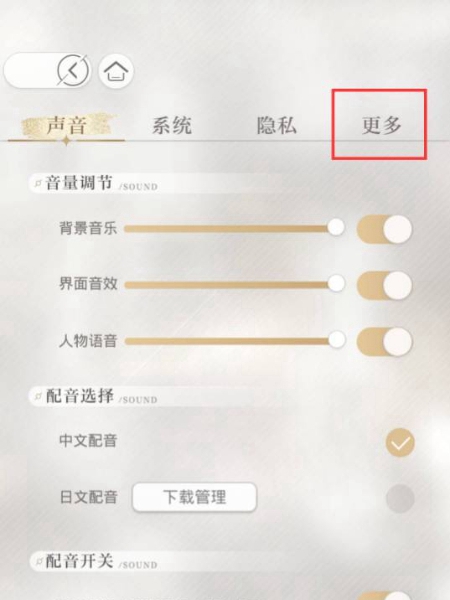Switch to the 系统 tab
Viewport: 450px width, 600px height.
coord(172,125)
